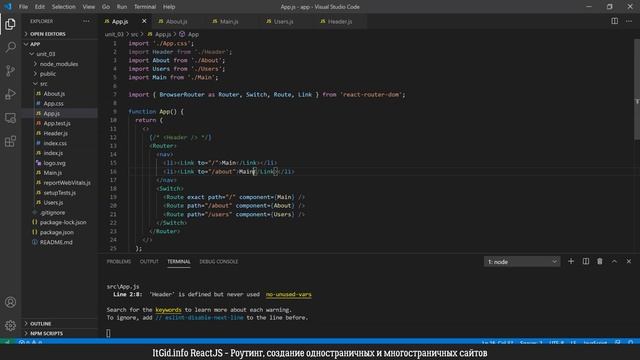Open index.css in the file tree

point(55,143)
